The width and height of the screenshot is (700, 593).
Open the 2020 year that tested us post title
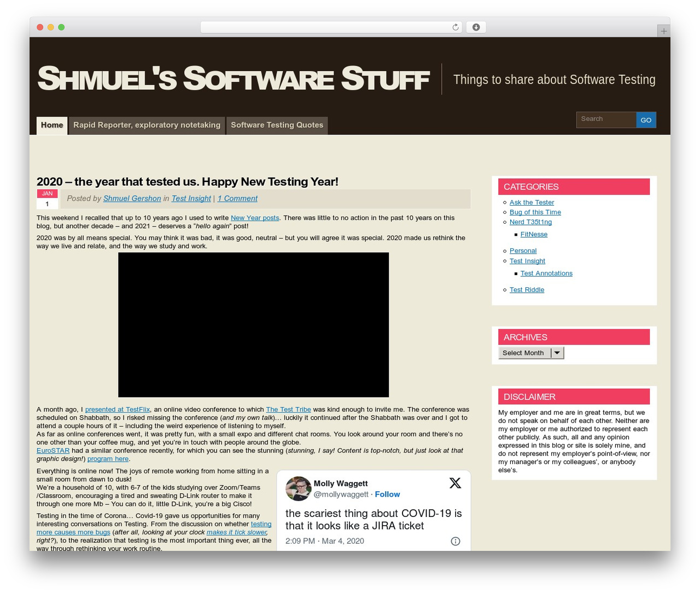pos(188,182)
